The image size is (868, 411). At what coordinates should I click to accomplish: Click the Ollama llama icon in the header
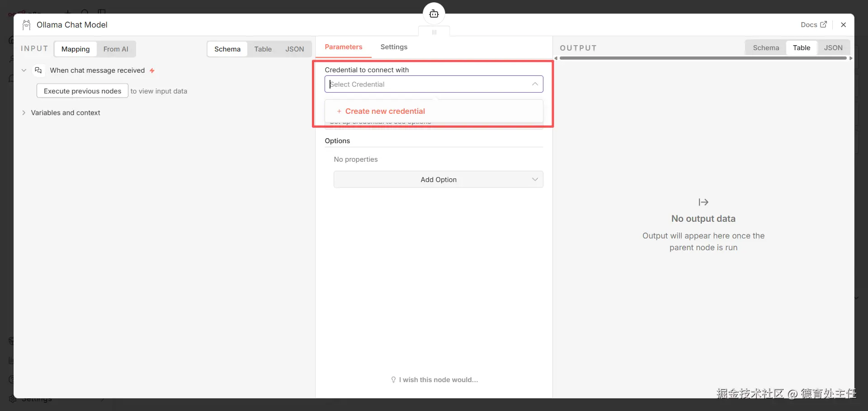(x=27, y=25)
